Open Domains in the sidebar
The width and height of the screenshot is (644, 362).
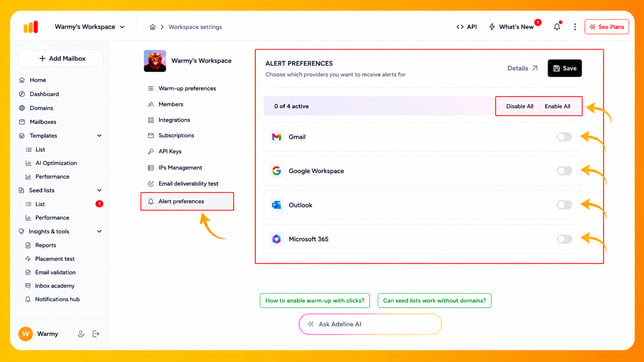click(x=36, y=108)
